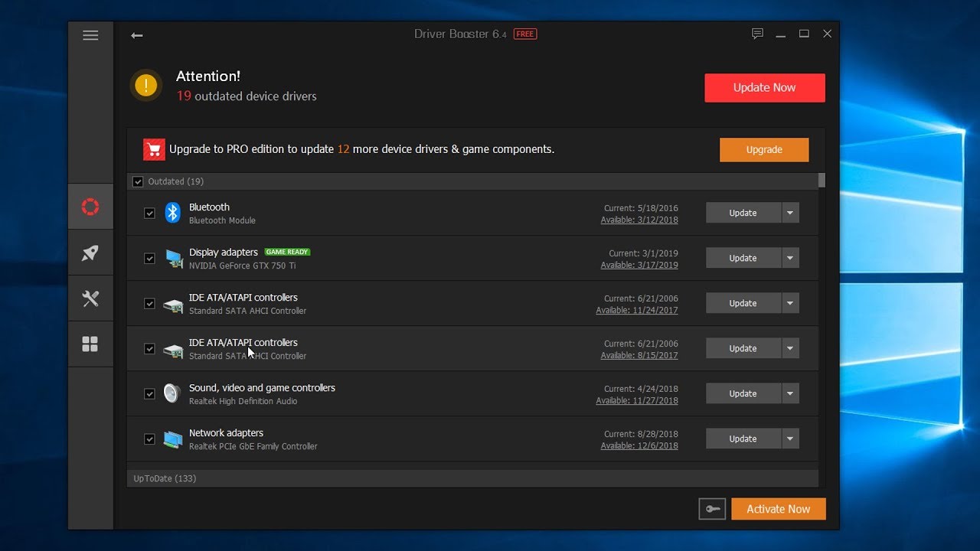Open the hamburger main menu
This screenshot has width=980, height=551.
90,35
